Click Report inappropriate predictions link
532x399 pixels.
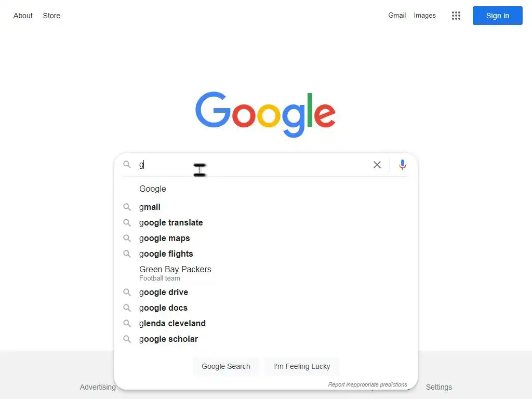pos(367,384)
